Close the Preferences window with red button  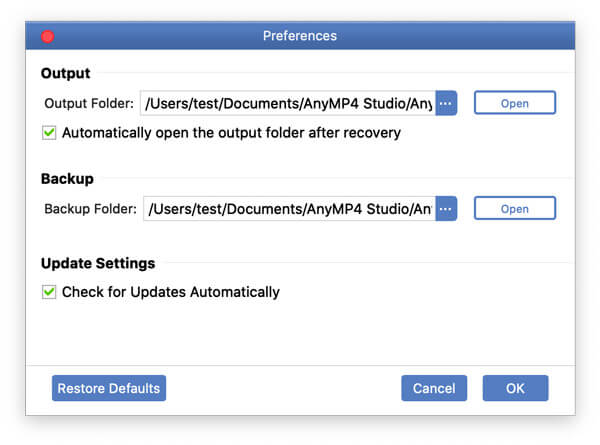coord(47,36)
